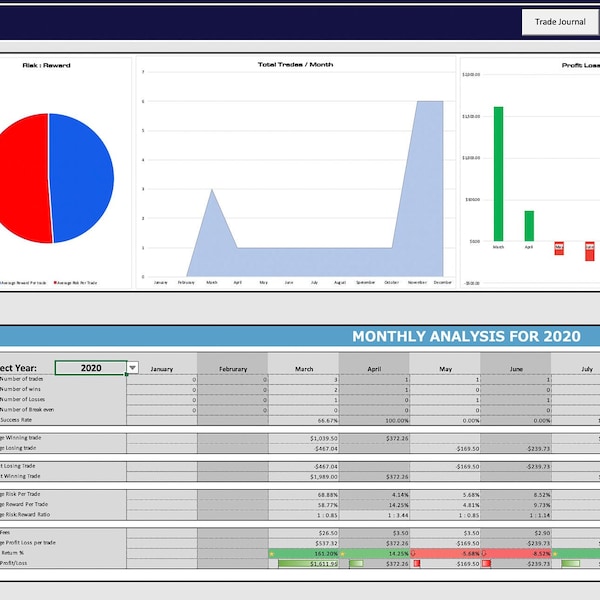
Task: Select the year cell showing 2020
Action: (x=91, y=368)
